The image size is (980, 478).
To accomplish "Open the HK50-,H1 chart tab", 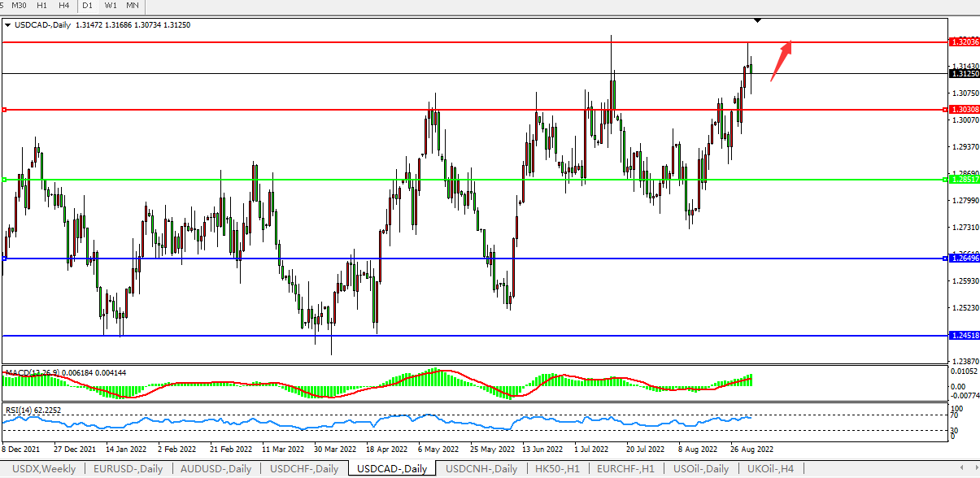I will click(555, 469).
